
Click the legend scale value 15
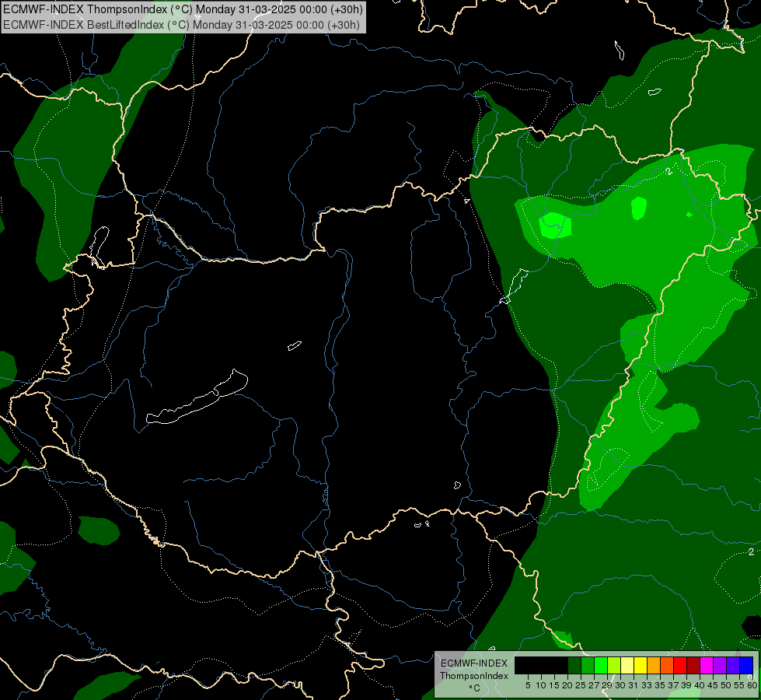[554, 685]
